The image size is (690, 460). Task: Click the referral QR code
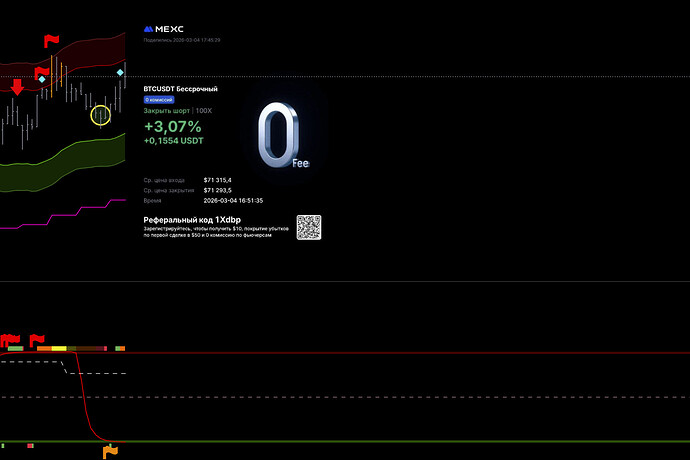(309, 227)
